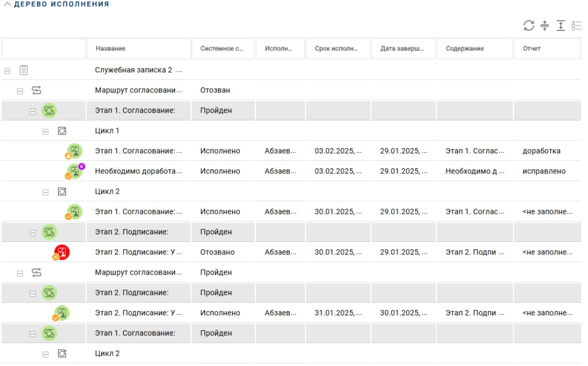Screen dimensions: 588x366
Task: Click the route icon of the Отозван approval route
Action: (x=37, y=90)
